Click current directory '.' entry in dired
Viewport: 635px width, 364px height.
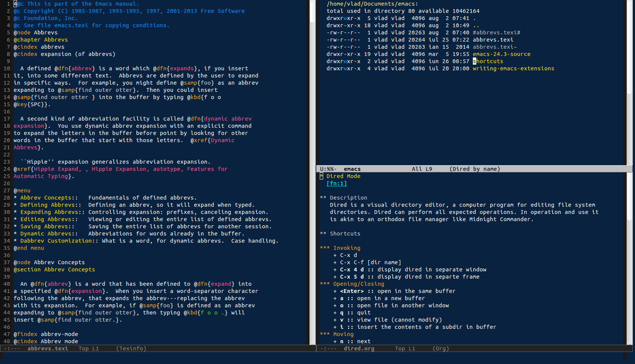pos(474,18)
